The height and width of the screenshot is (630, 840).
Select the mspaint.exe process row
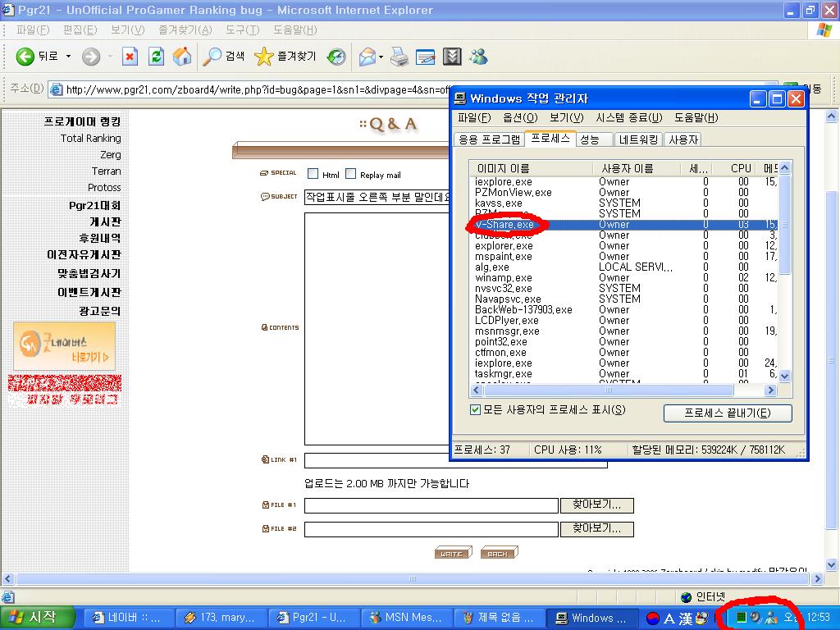624,257
